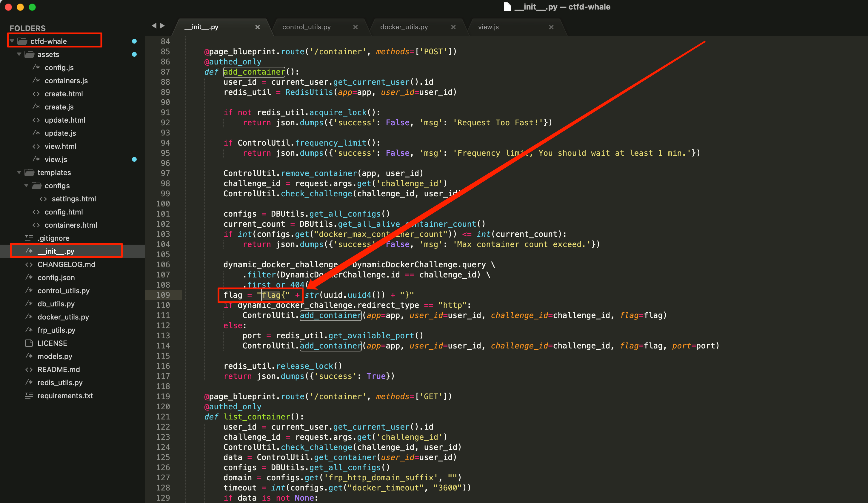Image resolution: width=868 pixels, height=503 pixels.
Task: Collapse the templates folder
Action: pos(19,172)
